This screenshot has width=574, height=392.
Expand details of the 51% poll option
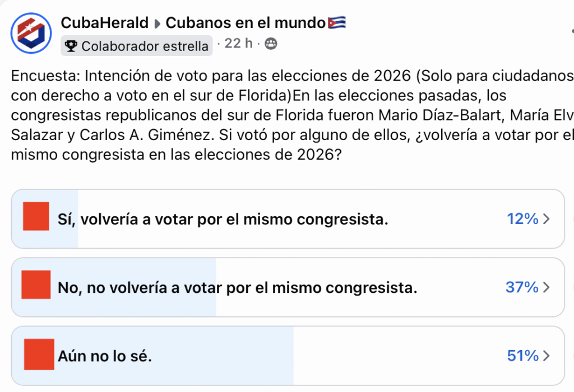tap(545, 355)
